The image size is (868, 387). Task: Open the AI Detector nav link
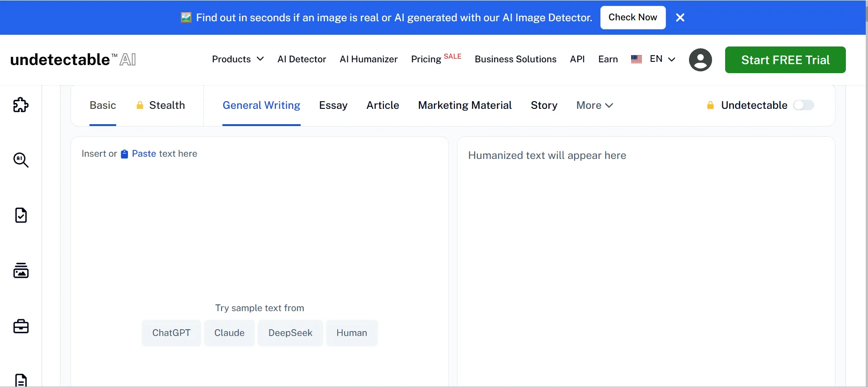coord(302,59)
